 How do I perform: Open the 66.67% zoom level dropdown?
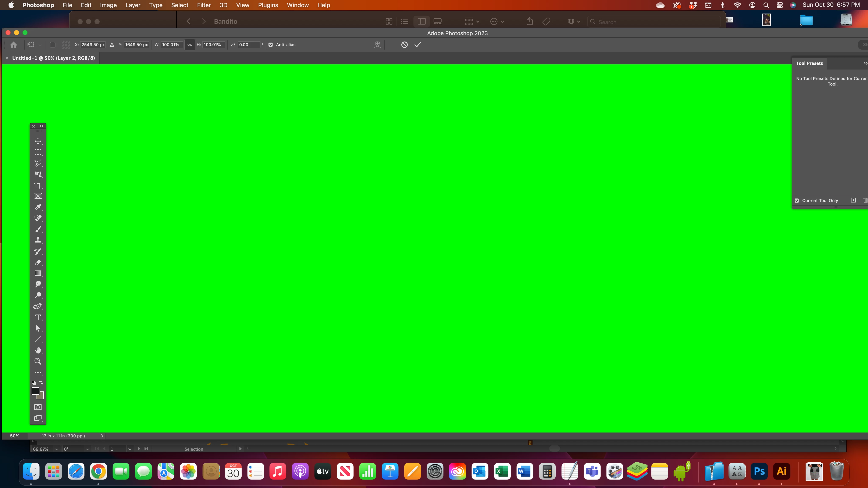pyautogui.click(x=57, y=449)
